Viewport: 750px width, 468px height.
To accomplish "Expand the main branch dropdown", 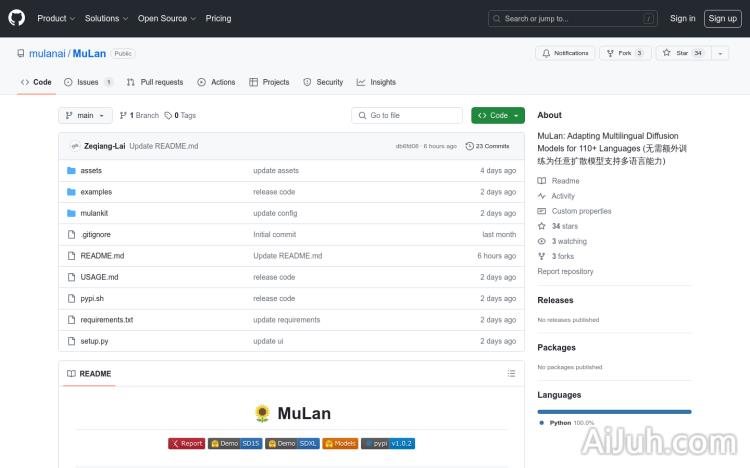I will coord(85,116).
